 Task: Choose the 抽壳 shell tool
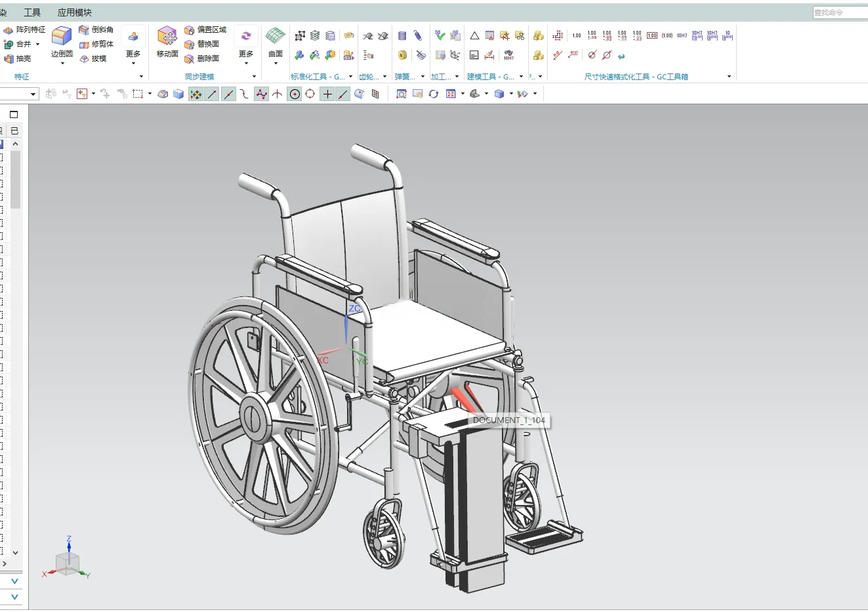pyautogui.click(x=18, y=58)
